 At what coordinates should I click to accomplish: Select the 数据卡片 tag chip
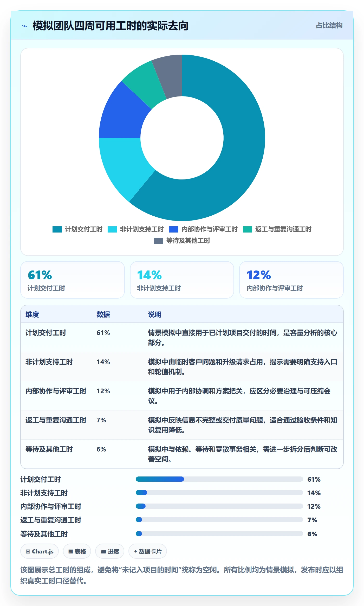[x=148, y=551]
